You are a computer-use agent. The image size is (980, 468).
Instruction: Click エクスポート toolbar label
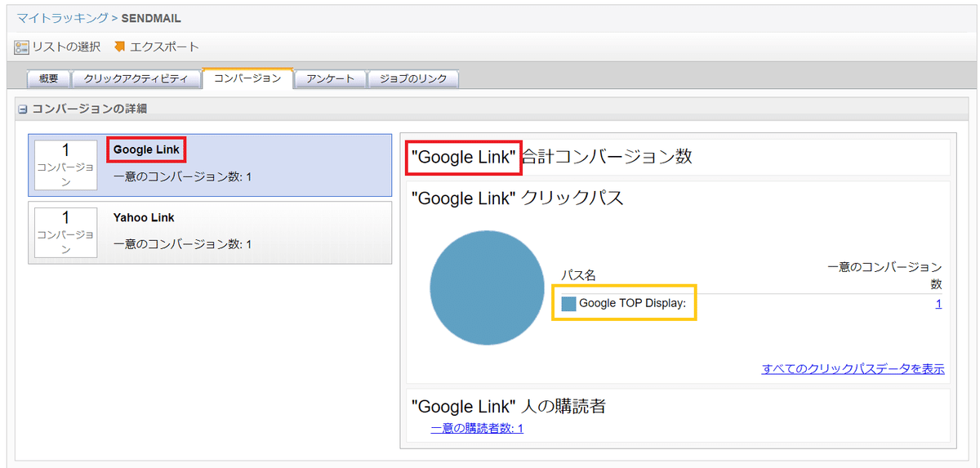tap(164, 47)
